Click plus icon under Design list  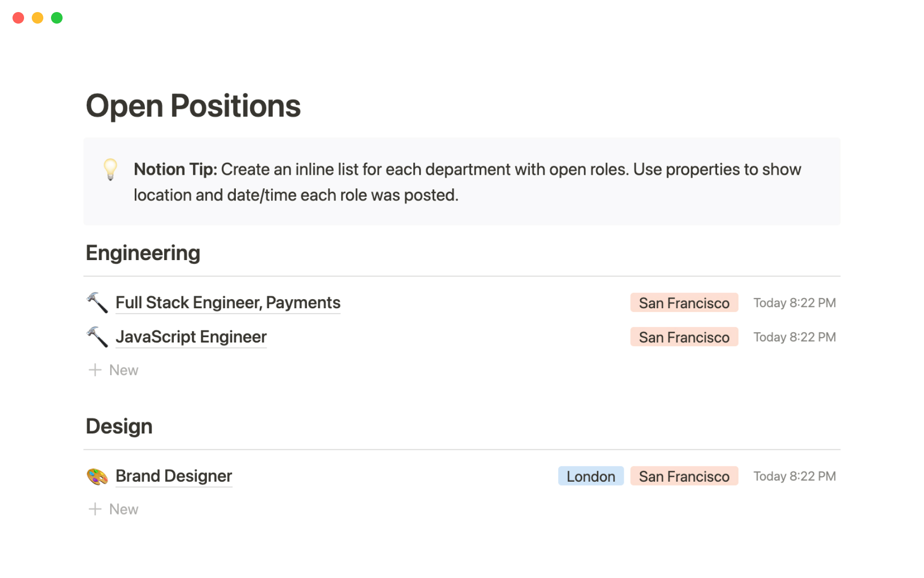pyautogui.click(x=95, y=509)
